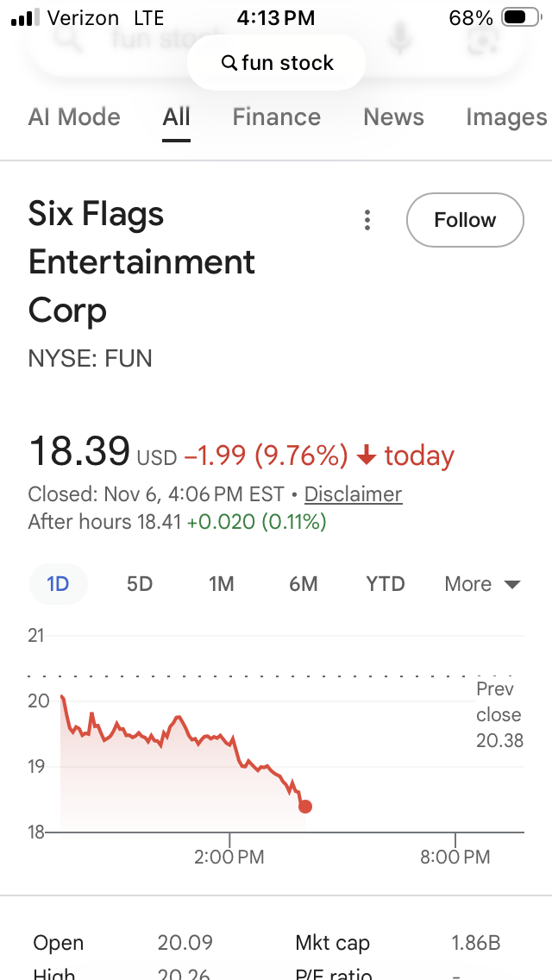Select the 1D chart range
The width and height of the screenshot is (552, 980).
[x=58, y=584]
